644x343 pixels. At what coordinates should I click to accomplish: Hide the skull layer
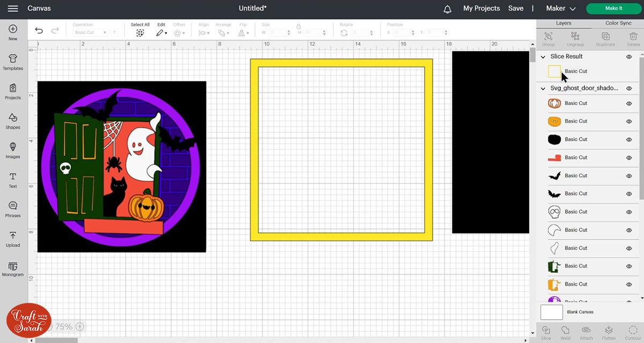pyautogui.click(x=629, y=212)
